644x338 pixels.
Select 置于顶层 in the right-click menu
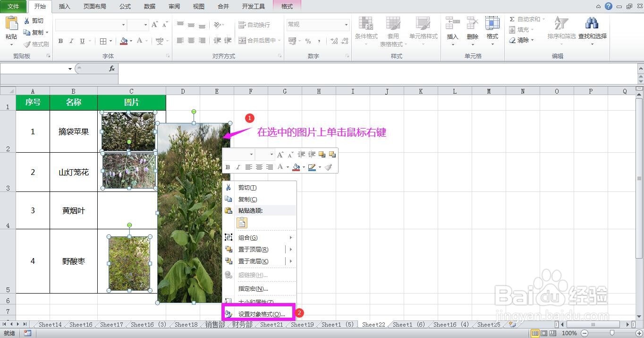pos(253,249)
